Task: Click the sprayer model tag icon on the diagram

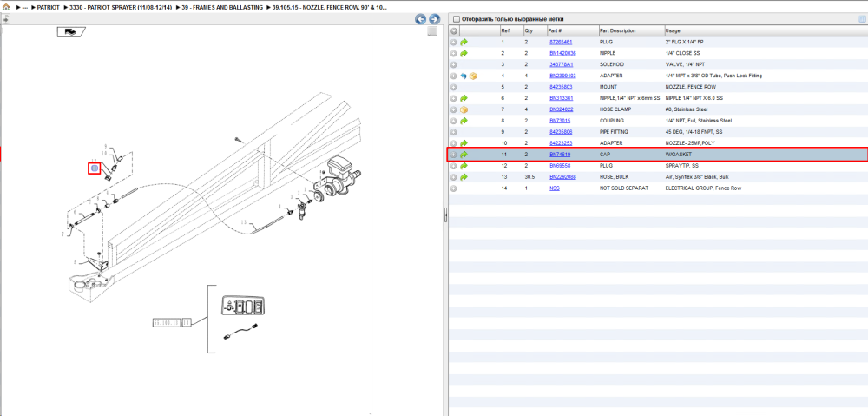Action: [x=70, y=32]
